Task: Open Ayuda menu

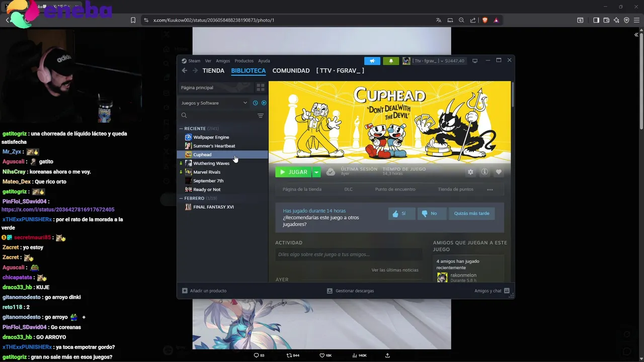Action: tap(264, 61)
